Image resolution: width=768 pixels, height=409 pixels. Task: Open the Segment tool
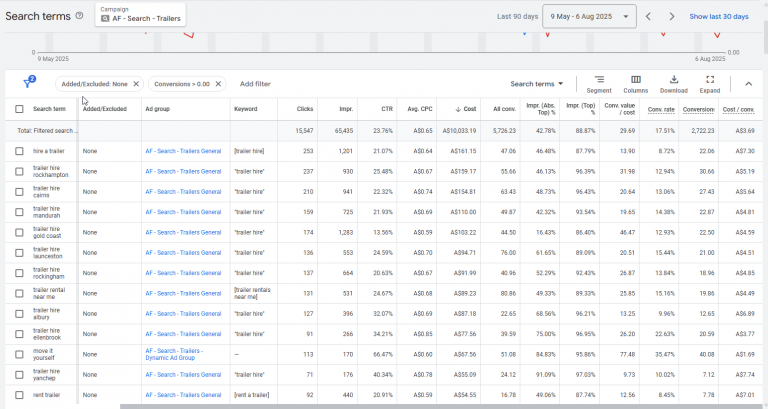pyautogui.click(x=599, y=84)
